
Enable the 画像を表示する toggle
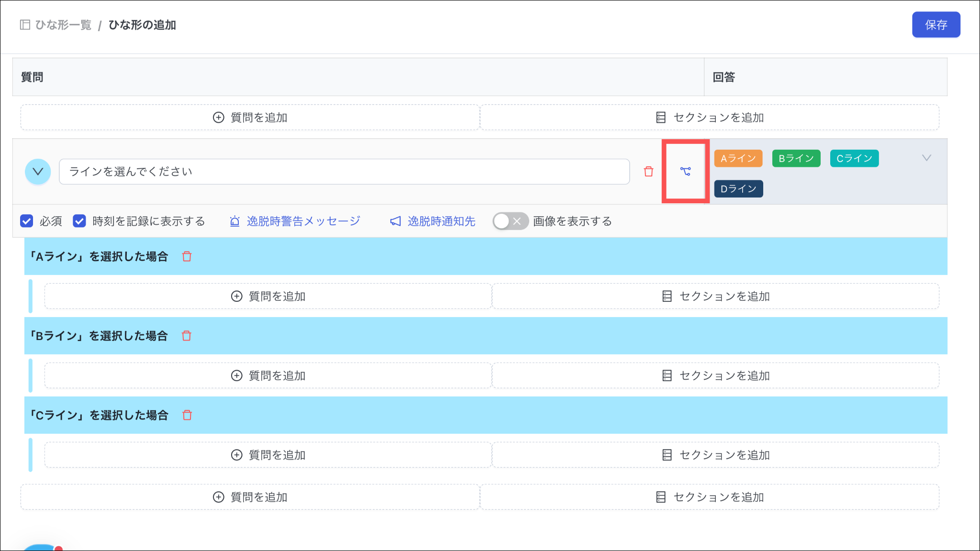click(510, 221)
